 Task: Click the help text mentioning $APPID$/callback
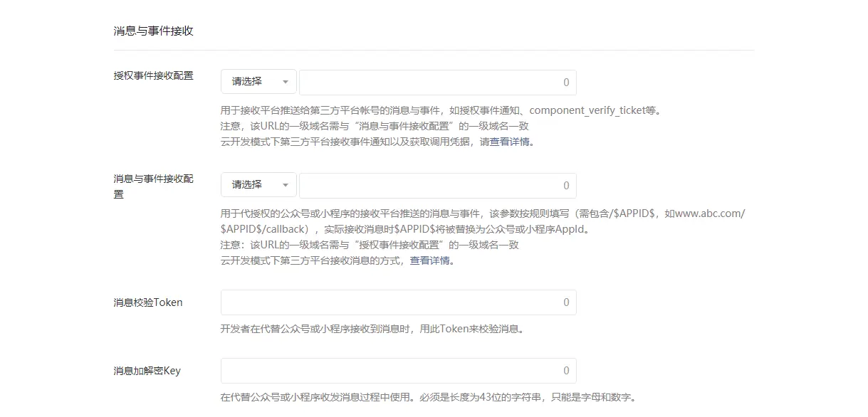tap(483, 221)
